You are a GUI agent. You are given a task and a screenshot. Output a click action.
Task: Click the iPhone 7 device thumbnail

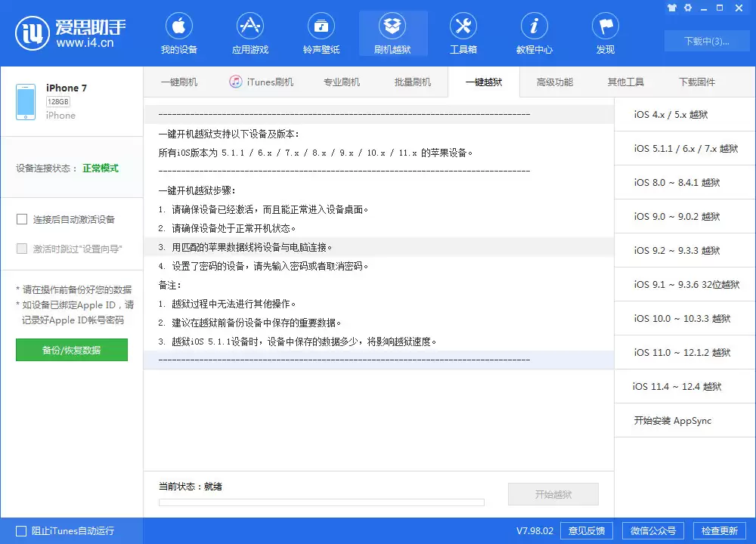tap(26, 102)
